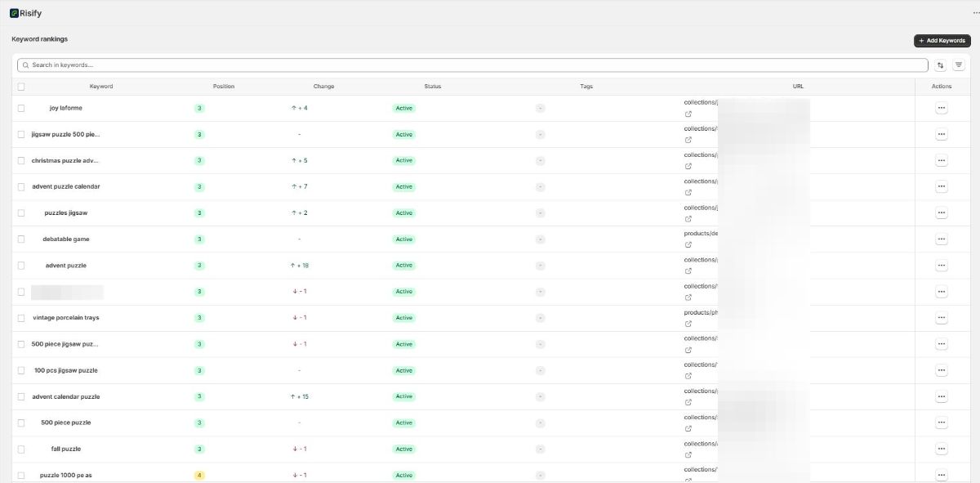Expand actions menu for puzzles jigsaw row
Viewport: 980px width, 483px height.
coord(941,213)
